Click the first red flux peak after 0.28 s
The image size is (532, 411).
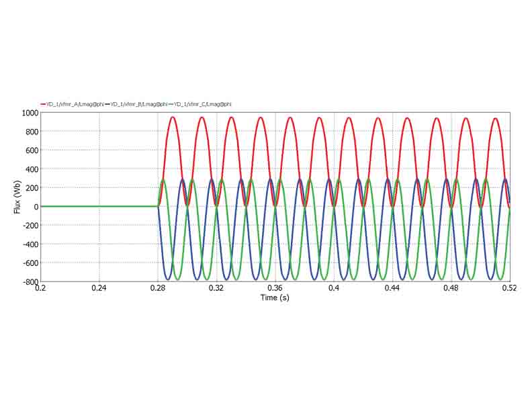pyautogui.click(x=172, y=118)
